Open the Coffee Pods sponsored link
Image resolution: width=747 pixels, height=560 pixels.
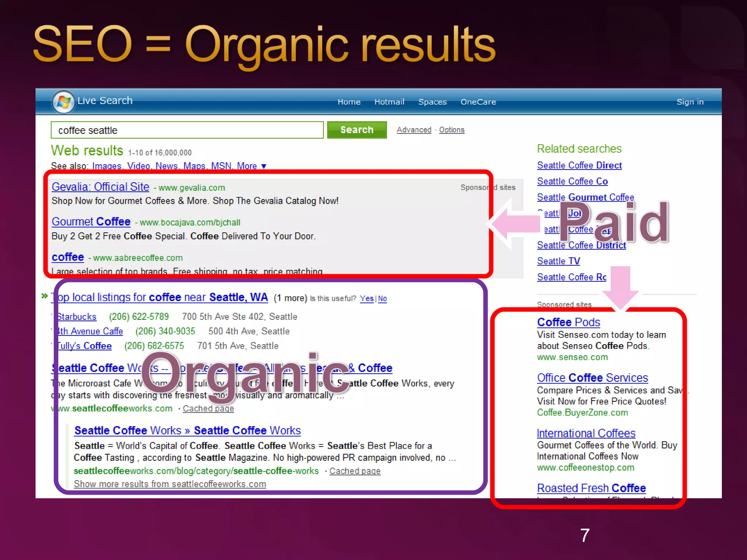tap(568, 322)
